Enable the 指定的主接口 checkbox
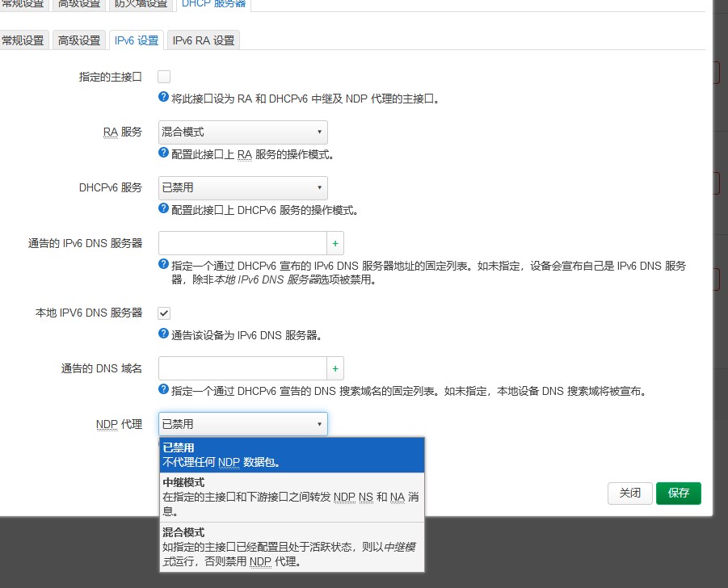Screen dimensions: 728x588 [x=164, y=77]
